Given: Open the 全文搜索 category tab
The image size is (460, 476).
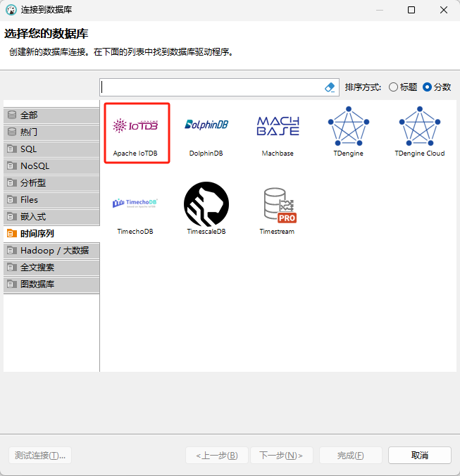Looking at the screenshot, I should (51, 268).
